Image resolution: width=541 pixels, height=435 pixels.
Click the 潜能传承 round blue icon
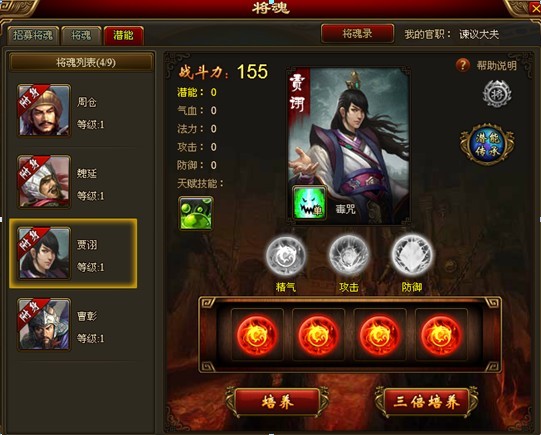coord(487,144)
